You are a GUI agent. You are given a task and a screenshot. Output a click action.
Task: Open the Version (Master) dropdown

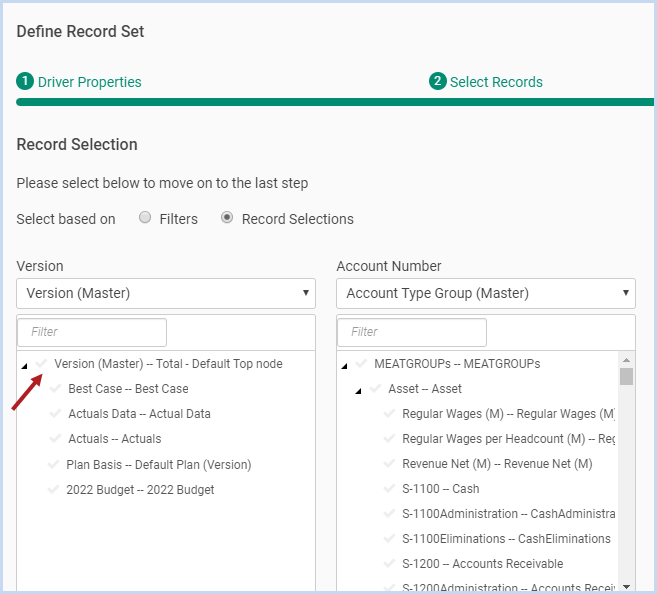point(166,293)
